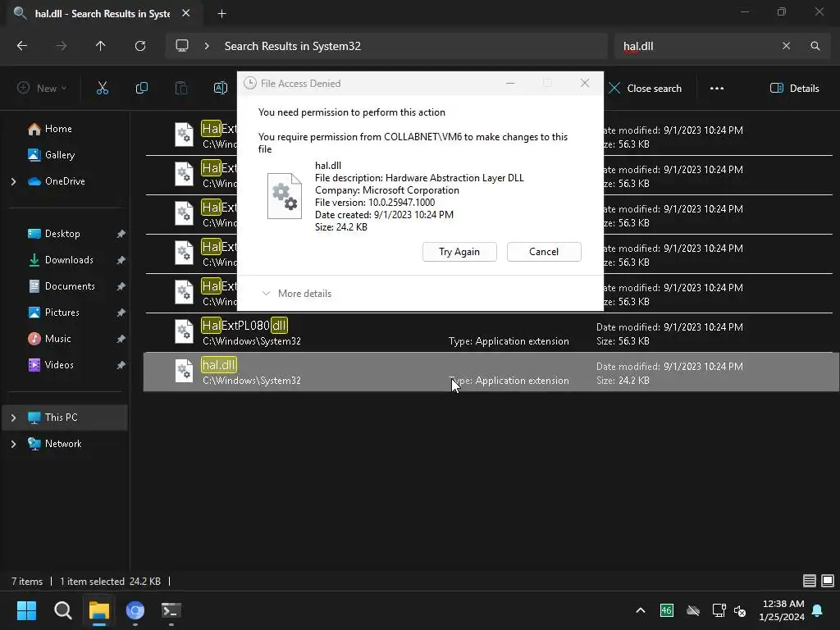Select the HalExtPL080.dll file row
The image size is (840, 630).
point(489,333)
